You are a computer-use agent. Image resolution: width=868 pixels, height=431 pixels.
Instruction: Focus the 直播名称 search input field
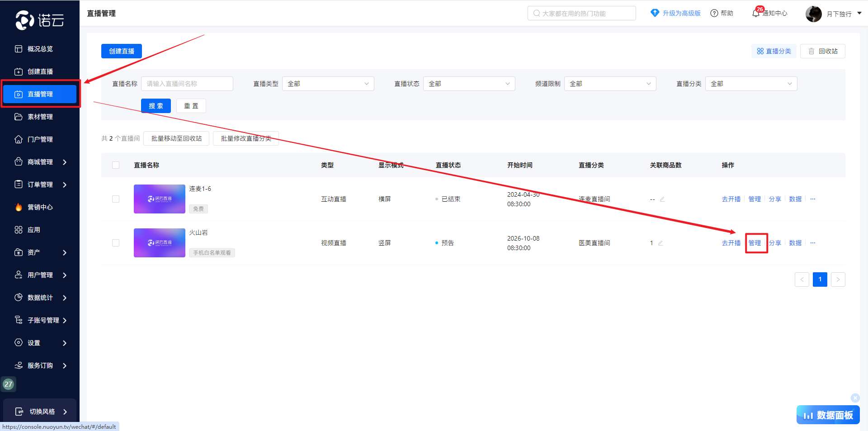(x=187, y=84)
